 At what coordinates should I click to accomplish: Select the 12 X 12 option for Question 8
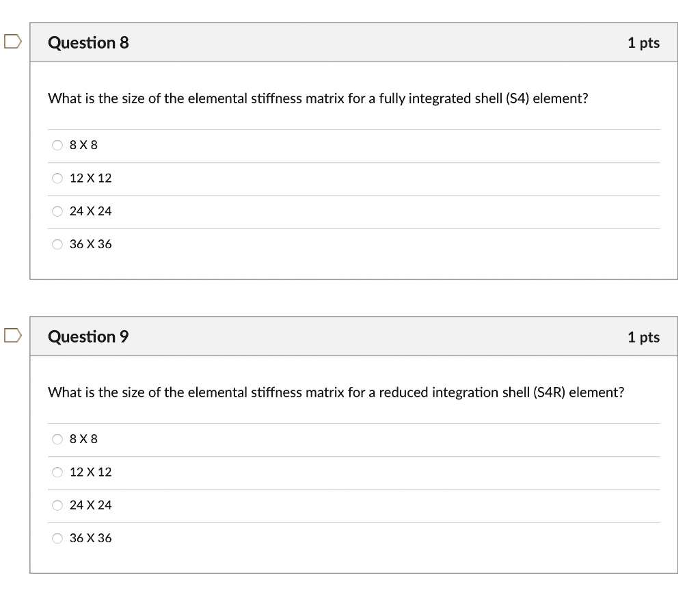pos(57,178)
